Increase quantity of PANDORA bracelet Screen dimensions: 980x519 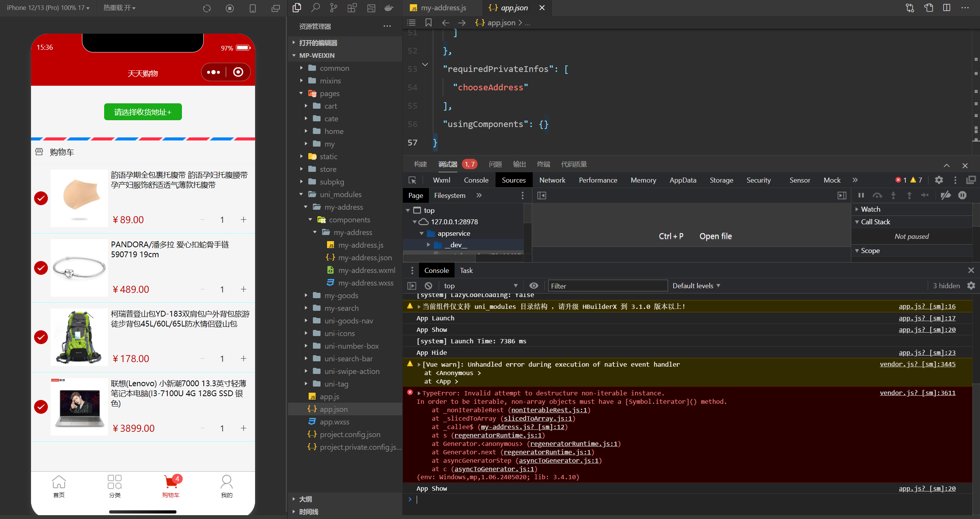click(x=243, y=289)
